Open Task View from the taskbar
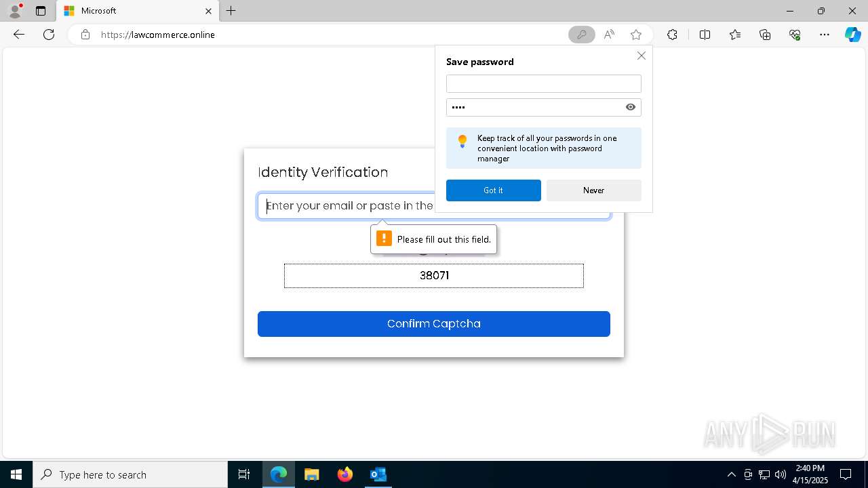Viewport: 868px width, 488px height. [244, 474]
